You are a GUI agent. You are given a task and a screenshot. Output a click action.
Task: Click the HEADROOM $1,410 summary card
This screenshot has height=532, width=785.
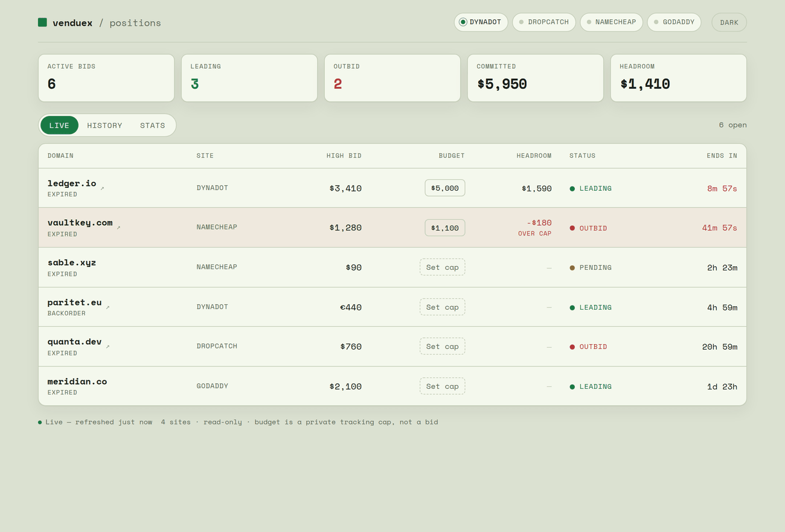679,78
